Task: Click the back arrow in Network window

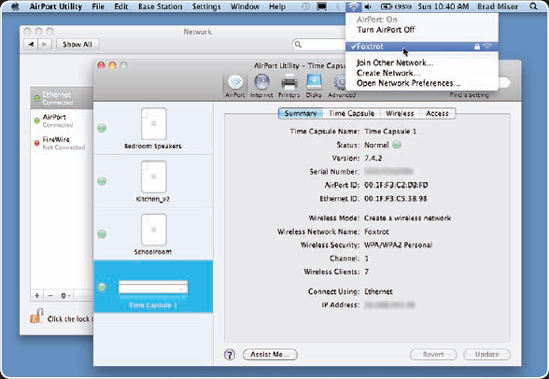Action: [x=31, y=44]
